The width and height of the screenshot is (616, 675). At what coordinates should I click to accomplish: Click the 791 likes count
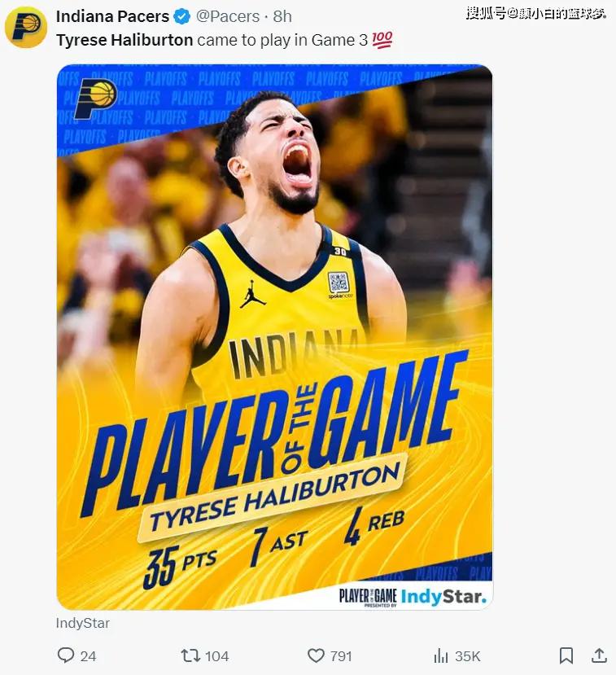point(341,656)
